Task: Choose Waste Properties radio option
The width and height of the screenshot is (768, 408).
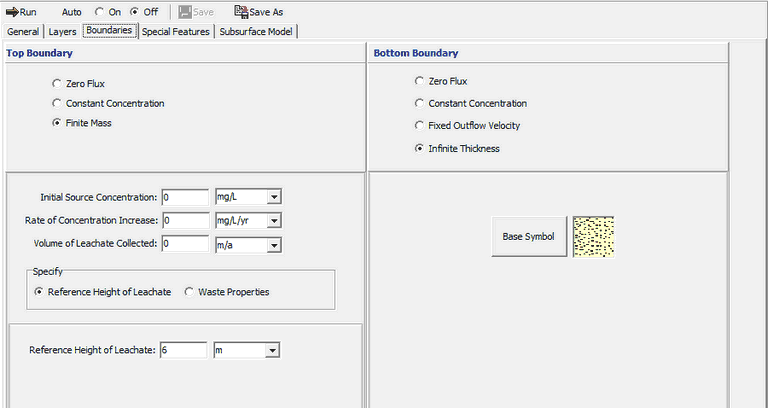Action: pyautogui.click(x=189, y=292)
